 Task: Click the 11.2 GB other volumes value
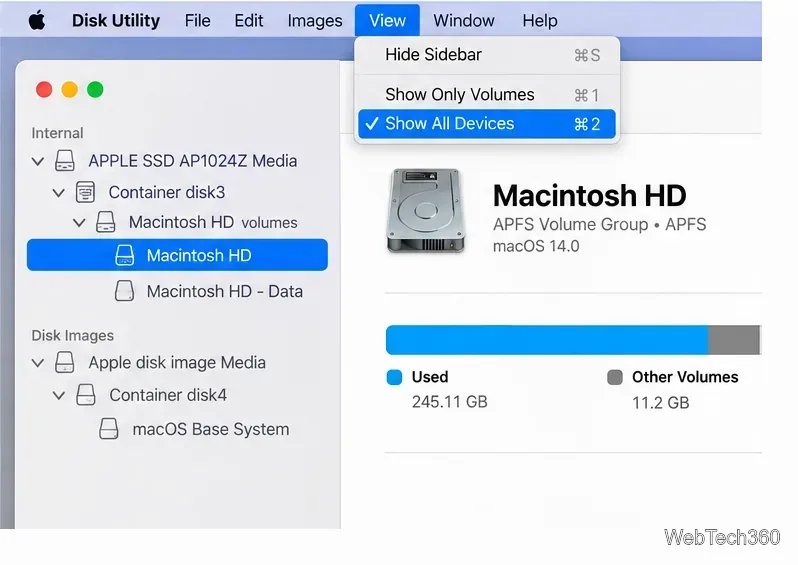[661, 403]
